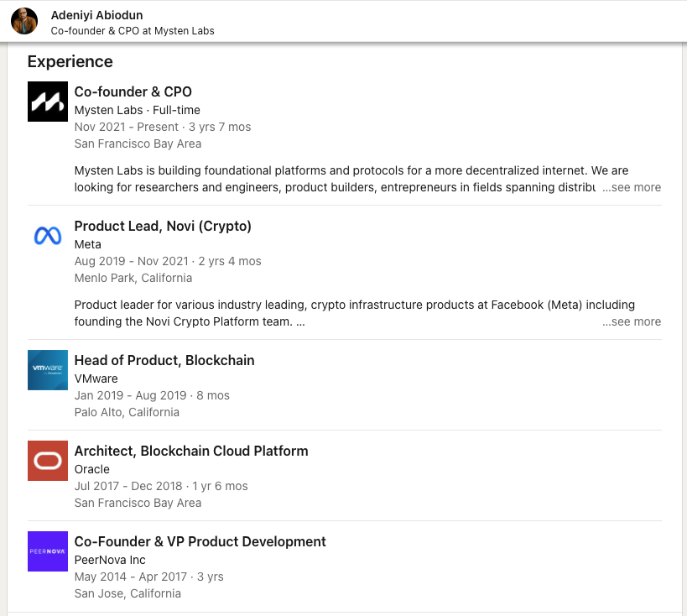Click Adeniyi Abiodun's profile photo

pos(24,21)
